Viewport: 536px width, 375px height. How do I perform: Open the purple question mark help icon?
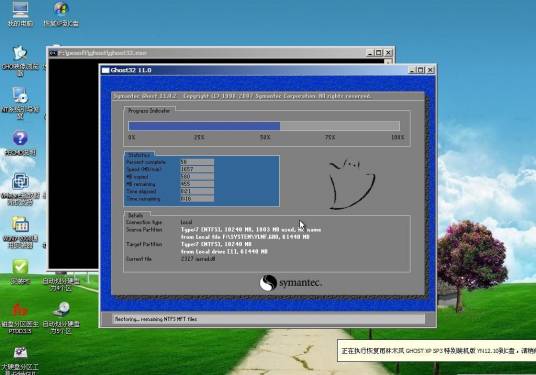pyautogui.click(x=20, y=143)
